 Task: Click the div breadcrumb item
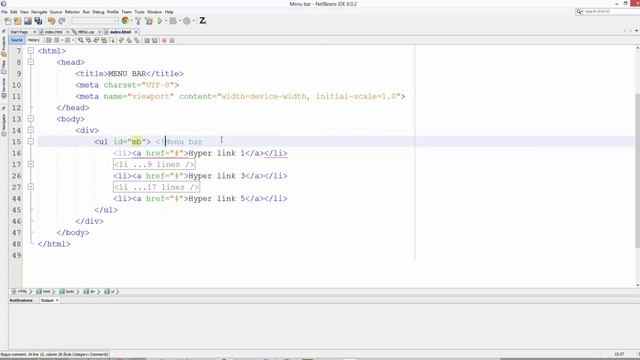point(89,291)
